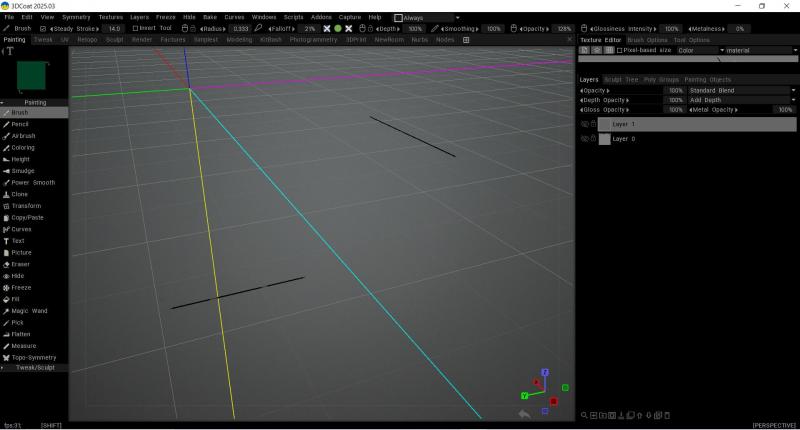This screenshot has width=800, height=430.
Task: Open the Add Depth dropdown
Action: pyautogui.click(x=740, y=100)
